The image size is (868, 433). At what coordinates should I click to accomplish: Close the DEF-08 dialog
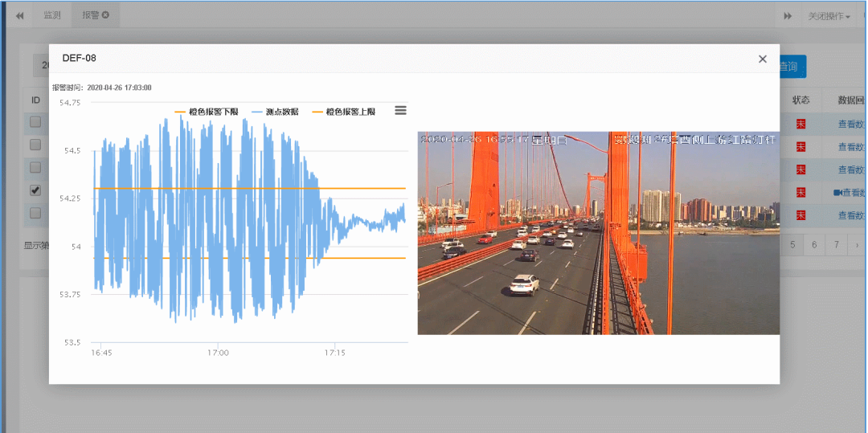tap(762, 59)
